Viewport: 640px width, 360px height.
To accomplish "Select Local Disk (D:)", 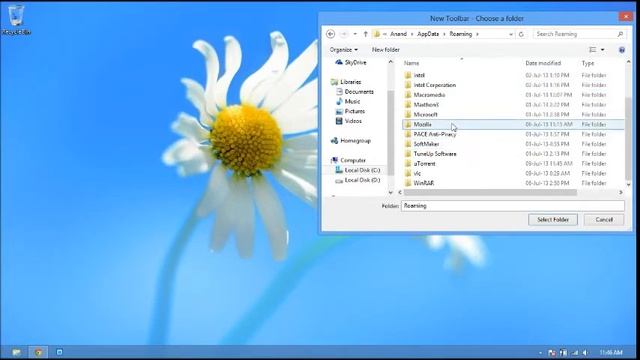I will [x=358, y=180].
